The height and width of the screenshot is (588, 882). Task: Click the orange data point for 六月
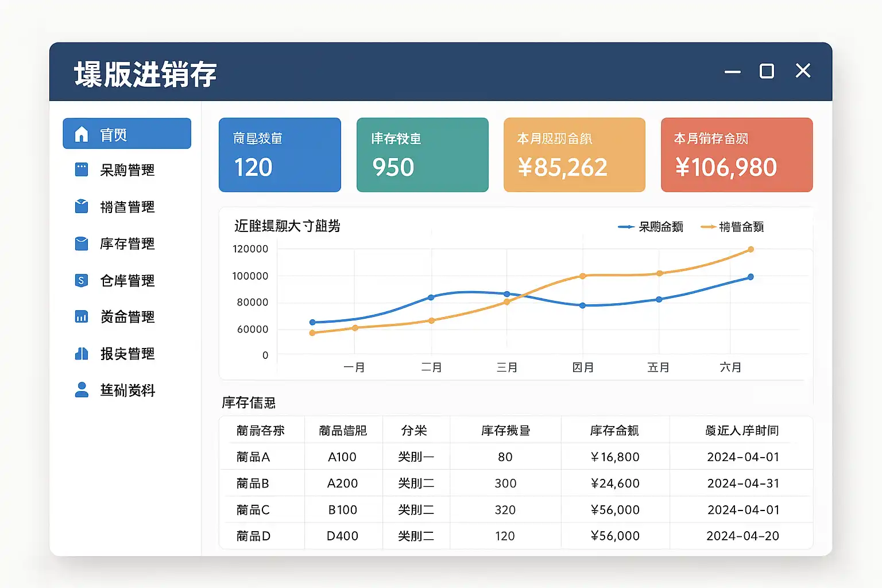click(x=751, y=249)
